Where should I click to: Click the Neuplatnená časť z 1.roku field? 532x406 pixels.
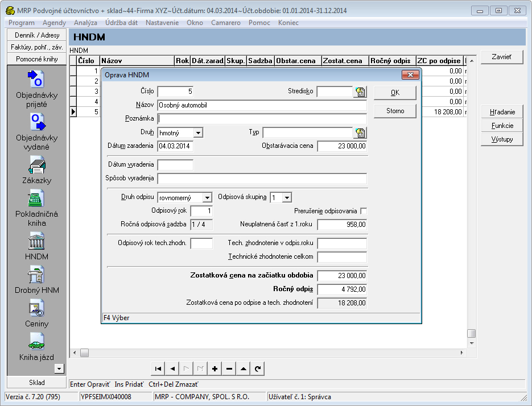click(342, 225)
